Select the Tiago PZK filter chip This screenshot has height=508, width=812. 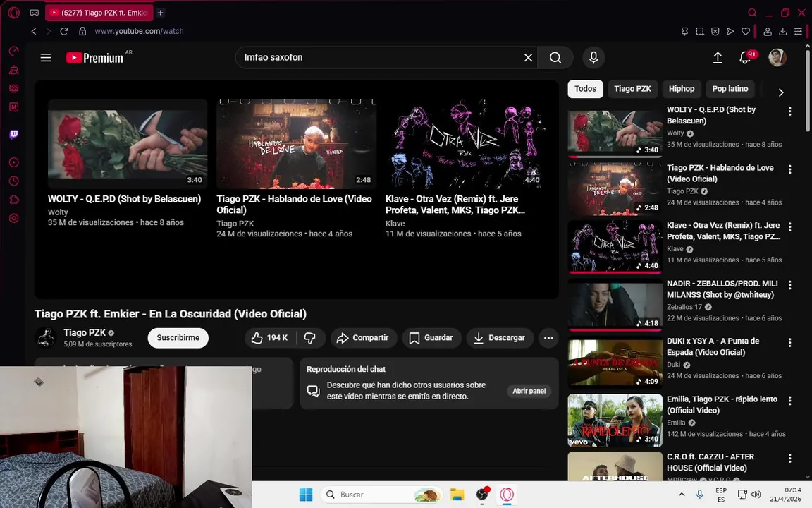click(x=632, y=89)
